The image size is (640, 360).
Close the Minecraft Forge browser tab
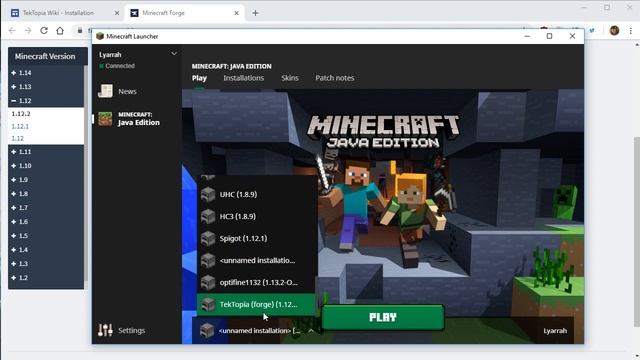coord(236,13)
